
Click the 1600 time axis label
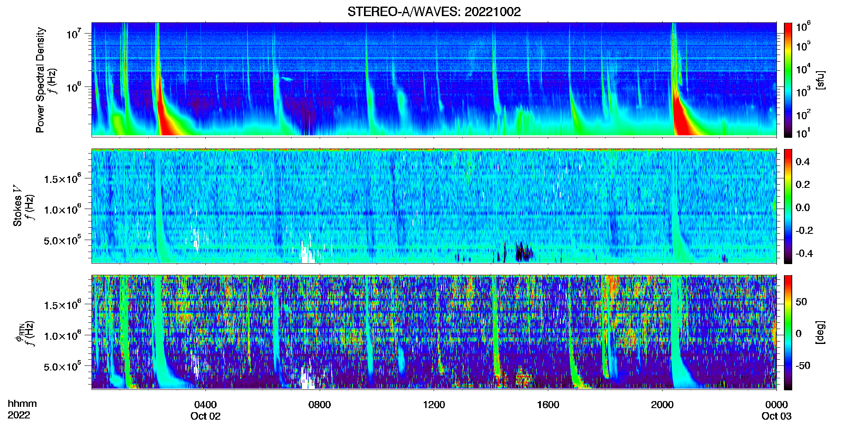(x=548, y=405)
